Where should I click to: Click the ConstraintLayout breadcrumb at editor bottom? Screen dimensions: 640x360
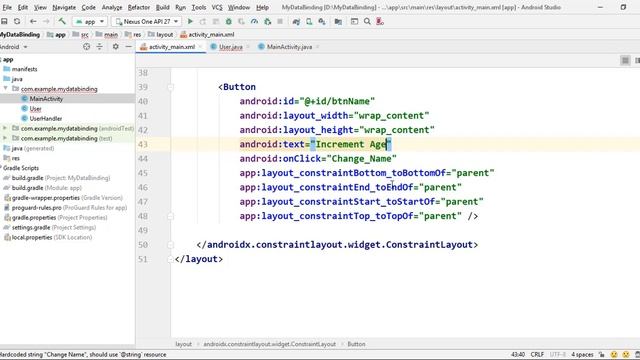pyautogui.click(x=269, y=344)
